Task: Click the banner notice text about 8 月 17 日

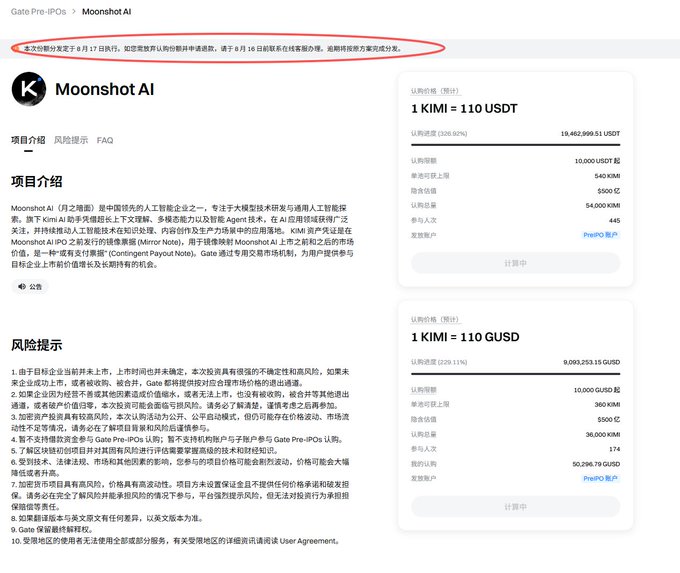Action: (x=212, y=49)
